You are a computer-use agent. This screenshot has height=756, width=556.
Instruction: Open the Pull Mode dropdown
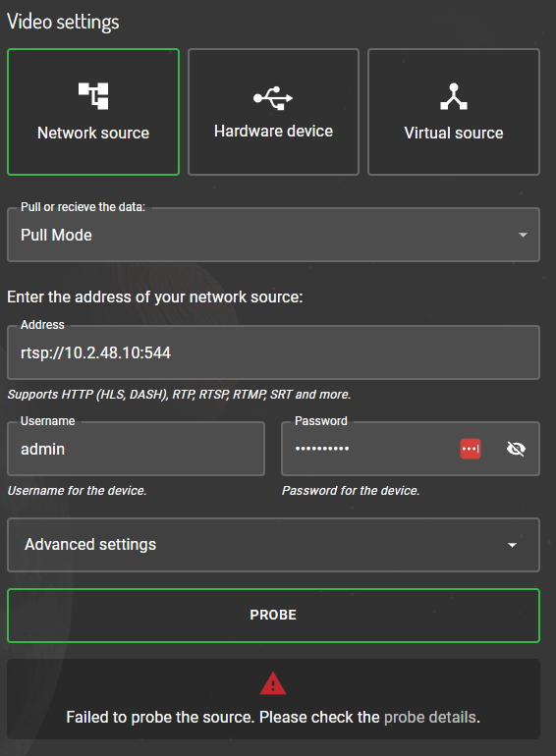pos(273,235)
